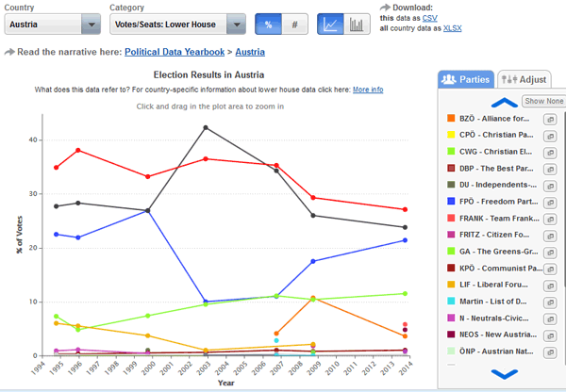Switch to the Adjust tab
This screenshot has width=566, height=392.
coord(524,79)
